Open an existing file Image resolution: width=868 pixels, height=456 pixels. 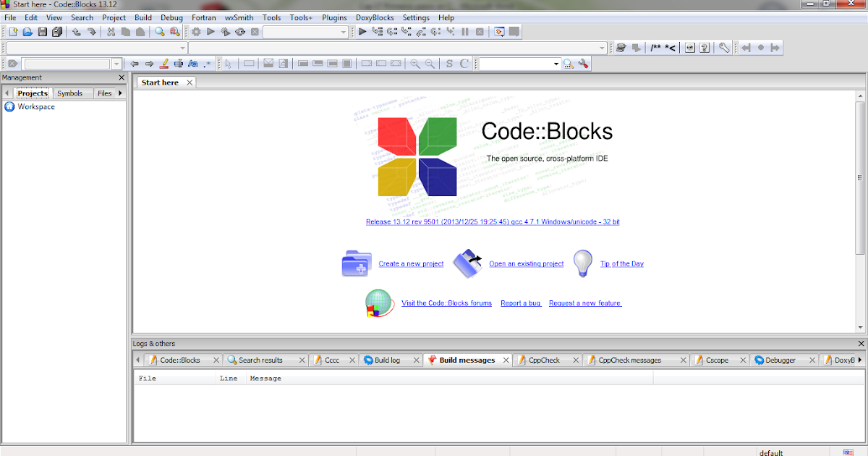pyautogui.click(x=27, y=31)
